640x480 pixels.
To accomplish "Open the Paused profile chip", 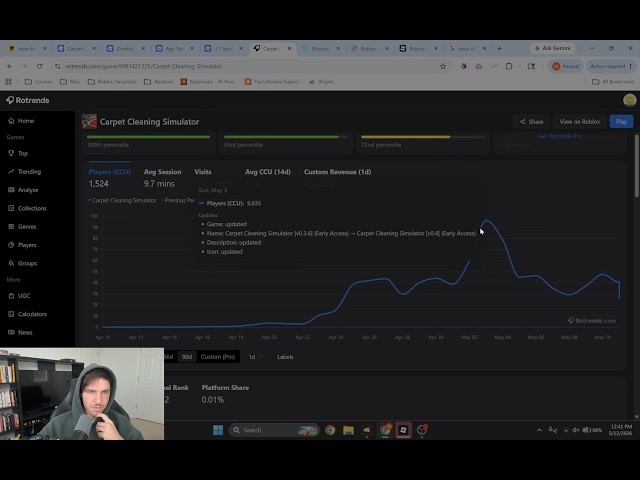I will [x=565, y=66].
